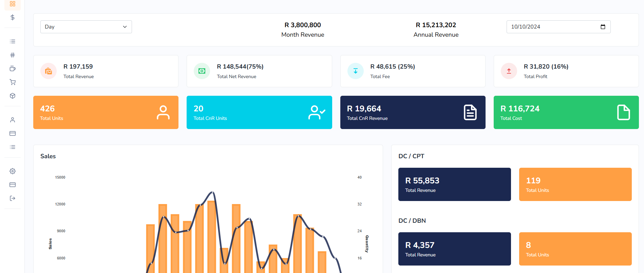Click the user-check icon on CnR Units card
644x273 pixels.
click(317, 112)
